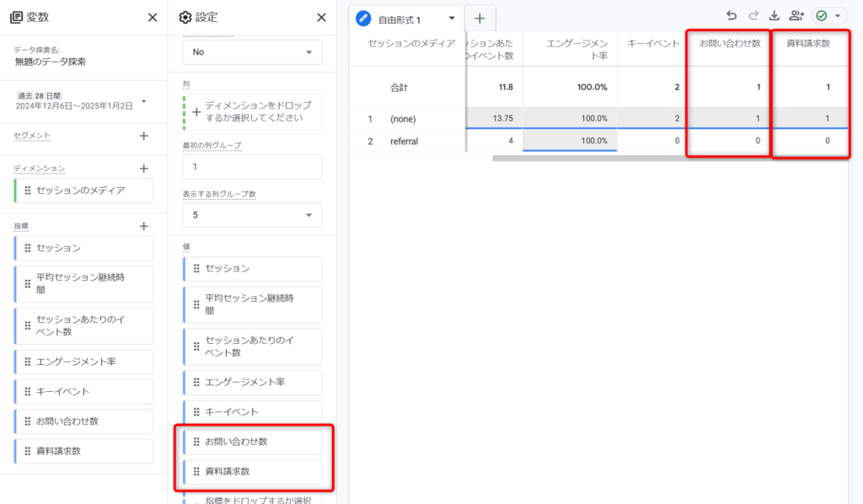This screenshot has width=863, height=504.
Task: Add a new segment with plus icon
Action: 143,136
